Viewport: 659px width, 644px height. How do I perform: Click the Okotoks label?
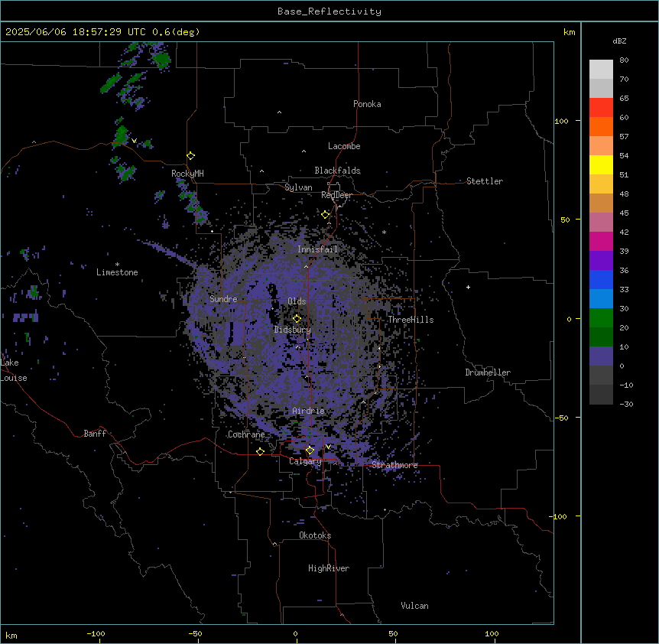click(315, 535)
